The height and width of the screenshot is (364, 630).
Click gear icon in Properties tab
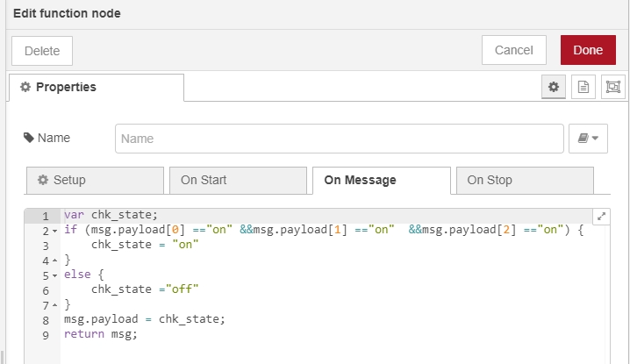pos(25,87)
